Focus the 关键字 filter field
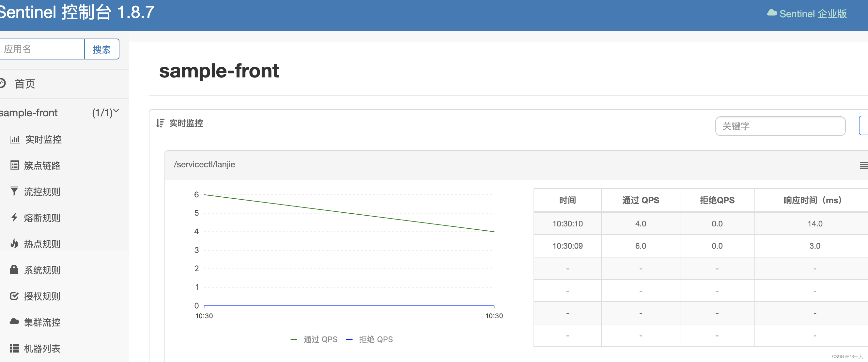 pos(780,126)
